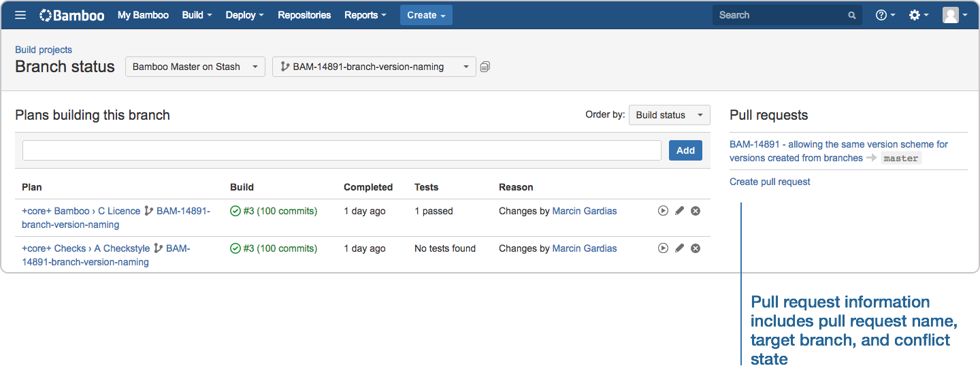This screenshot has height=381, width=980.
Task: Click the master target branch label
Action: click(x=901, y=158)
